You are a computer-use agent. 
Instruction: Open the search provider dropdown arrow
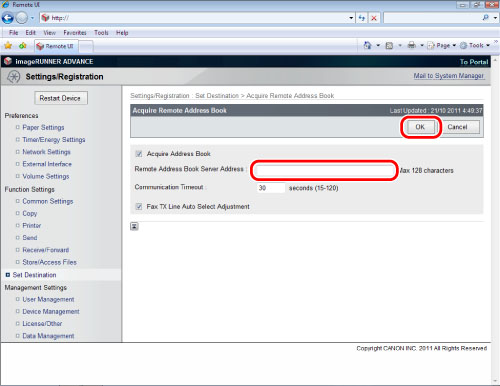pos(495,18)
